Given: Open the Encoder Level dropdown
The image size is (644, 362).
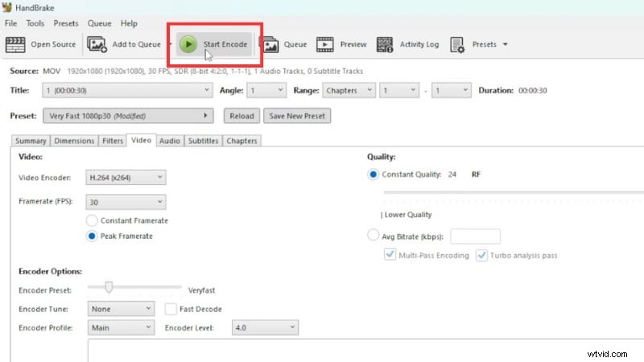Looking at the screenshot, I should coord(266,327).
